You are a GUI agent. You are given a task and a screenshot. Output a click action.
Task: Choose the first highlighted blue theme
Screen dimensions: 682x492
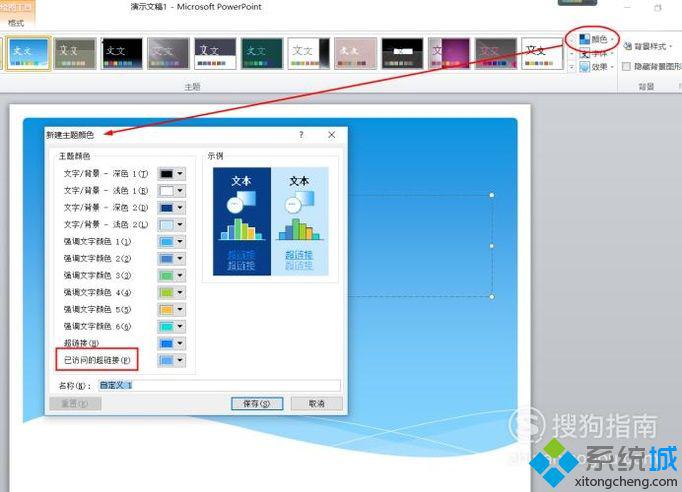tap(29, 53)
